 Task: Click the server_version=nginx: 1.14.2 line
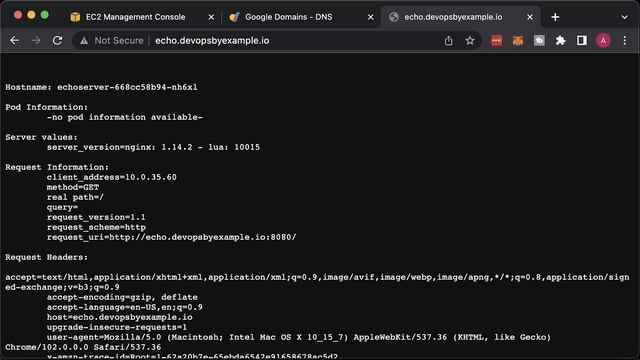(153, 147)
